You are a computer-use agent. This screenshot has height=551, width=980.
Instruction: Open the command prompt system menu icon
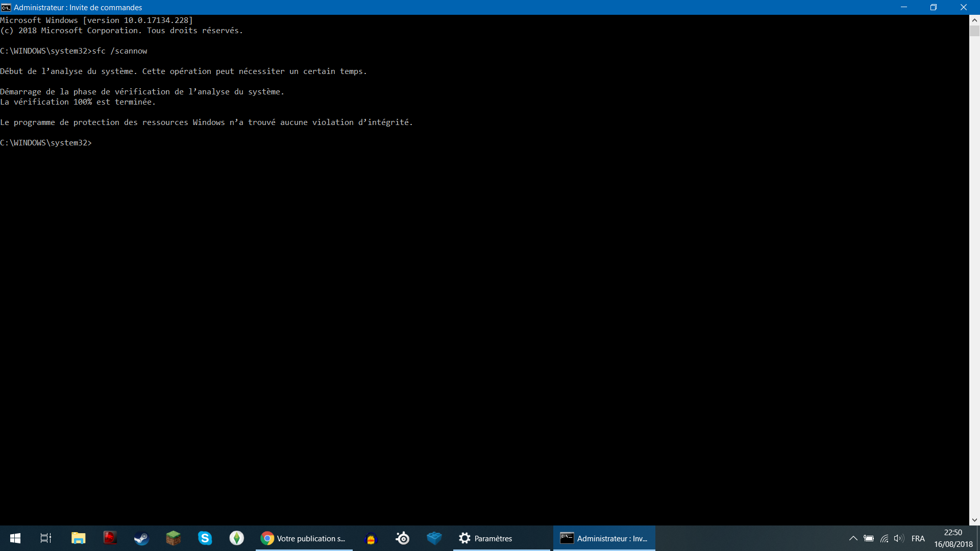pos(6,7)
